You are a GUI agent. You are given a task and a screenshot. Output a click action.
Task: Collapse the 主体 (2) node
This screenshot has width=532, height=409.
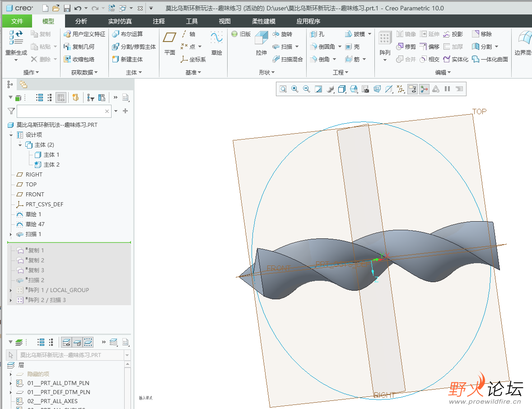pos(20,145)
